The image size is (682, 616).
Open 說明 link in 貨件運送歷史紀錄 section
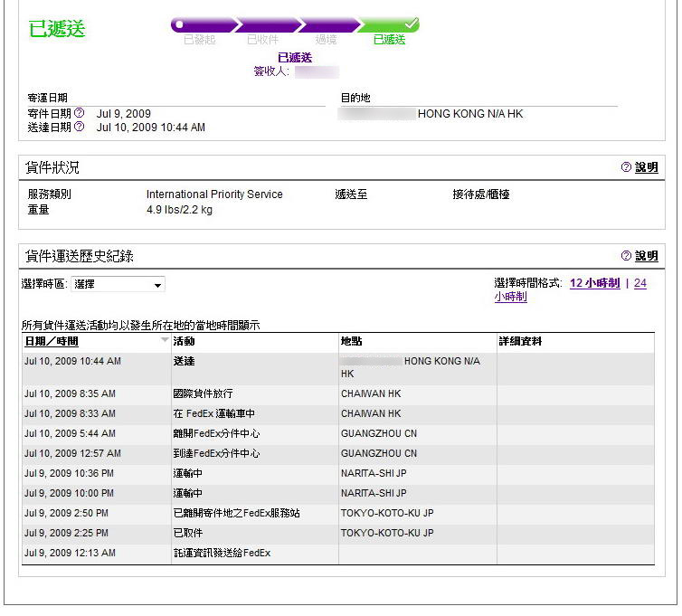tap(647, 256)
